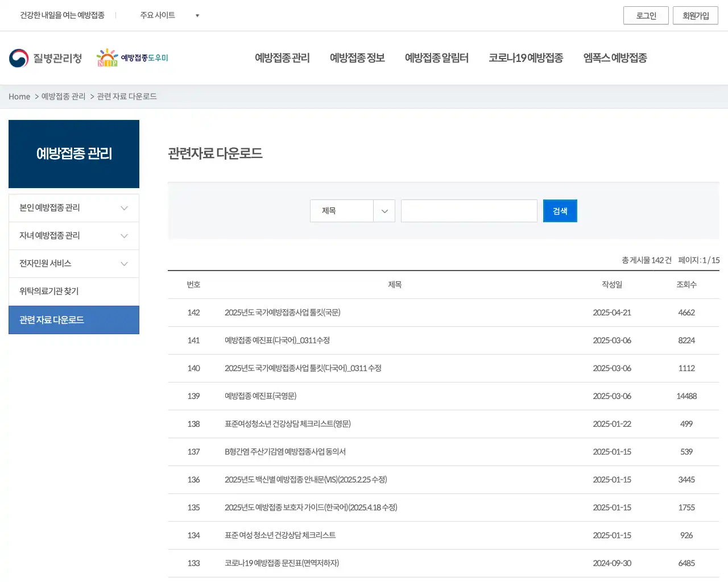728x582 pixels.
Task: Expand the 본인 예방접종 관리 sidebar menu
Action: pos(73,207)
